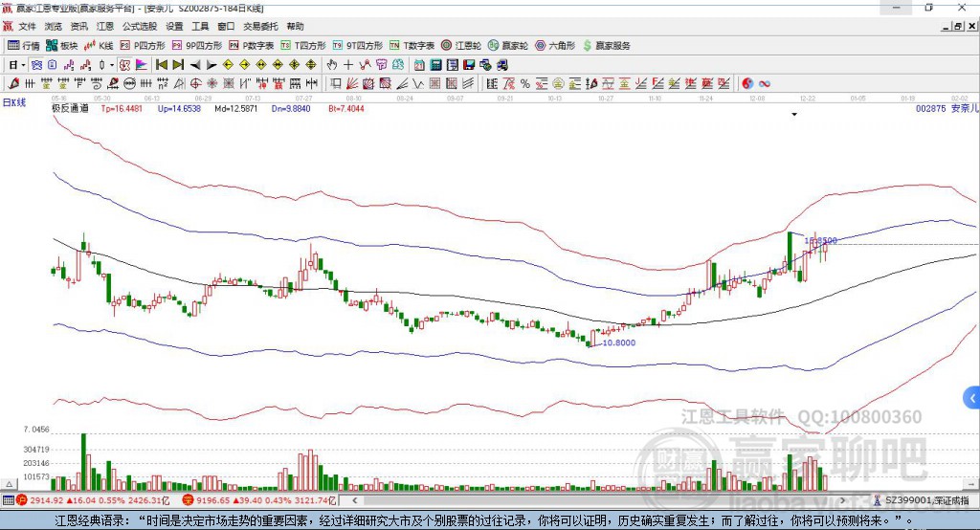Viewport: 980px width, 530px height.
Task: Step chart left with black left arrow
Action: coord(195,65)
